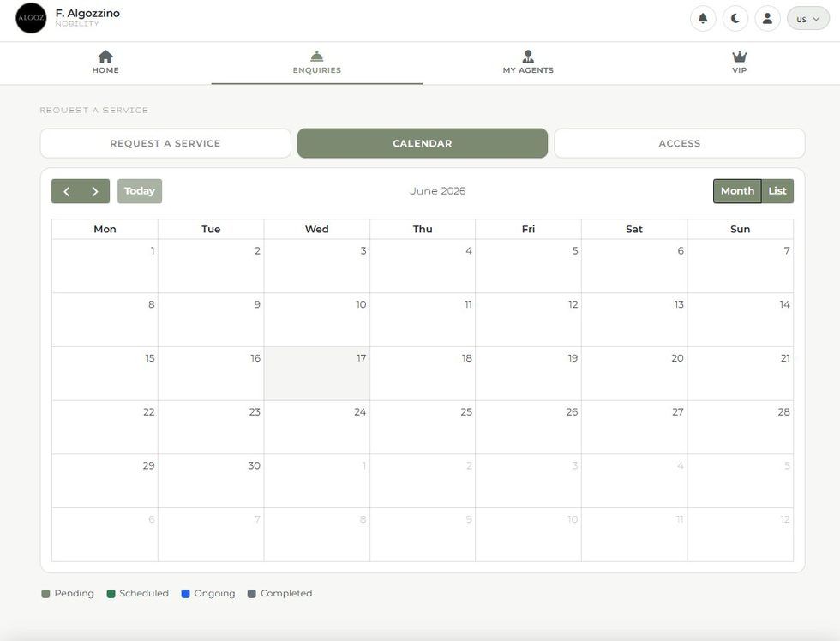Open notifications bell icon

703,19
